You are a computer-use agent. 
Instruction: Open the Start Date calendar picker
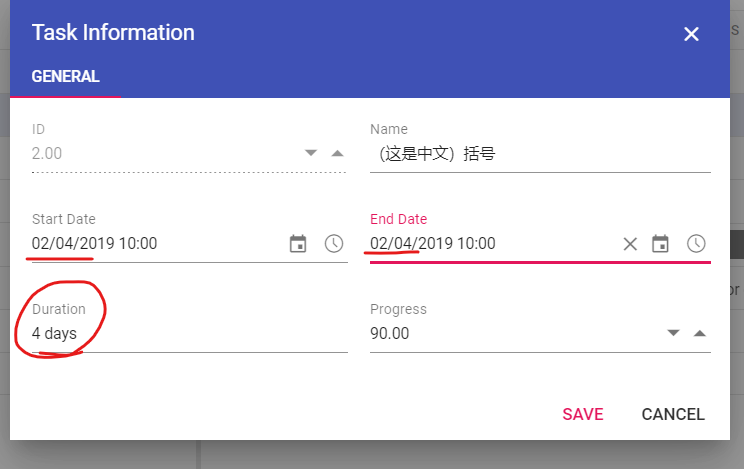tap(298, 244)
